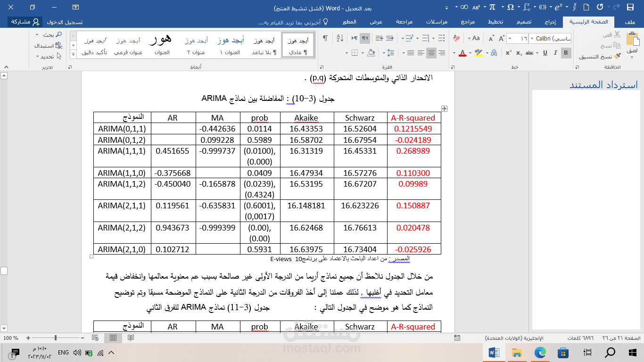Switch to Print Layout view

(x=113, y=338)
